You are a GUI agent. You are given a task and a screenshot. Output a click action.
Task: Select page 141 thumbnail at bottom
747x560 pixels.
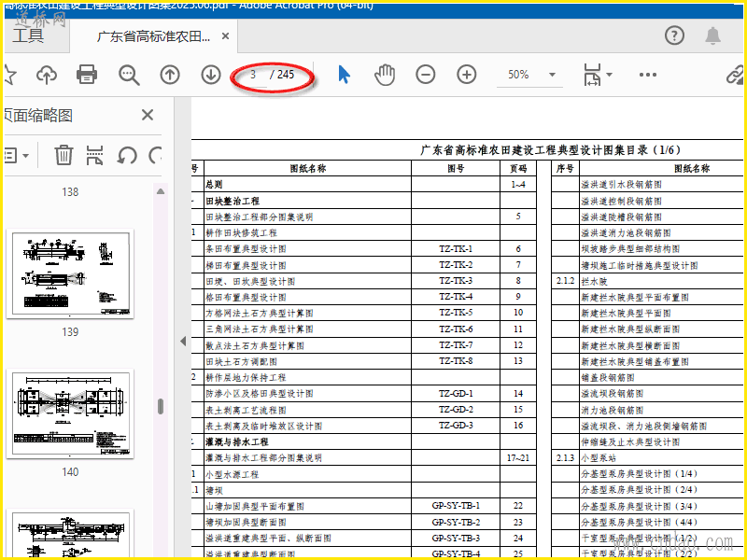(x=70, y=533)
